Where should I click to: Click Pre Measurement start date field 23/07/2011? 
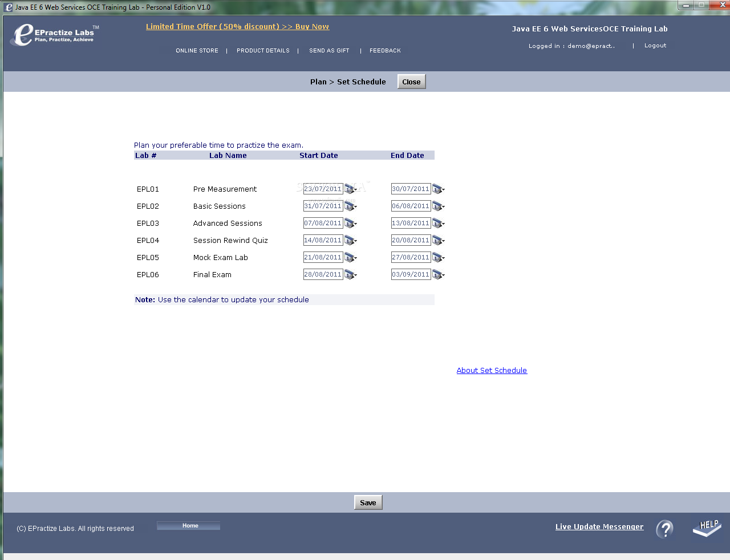click(323, 189)
